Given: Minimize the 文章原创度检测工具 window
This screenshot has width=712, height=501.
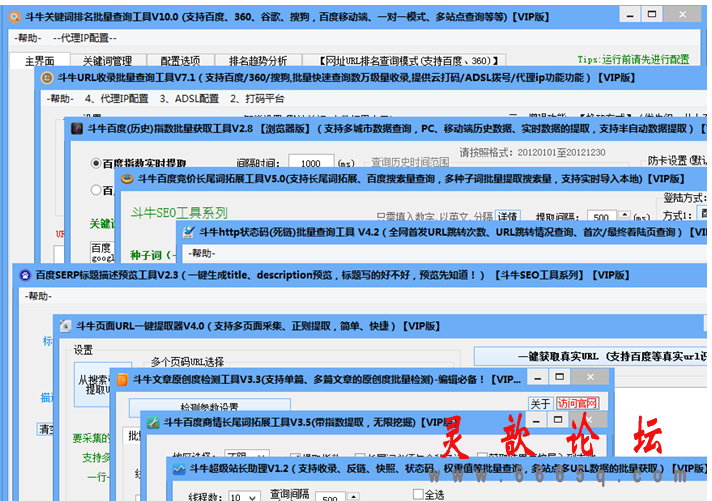Looking at the screenshot, I should point(538,377).
